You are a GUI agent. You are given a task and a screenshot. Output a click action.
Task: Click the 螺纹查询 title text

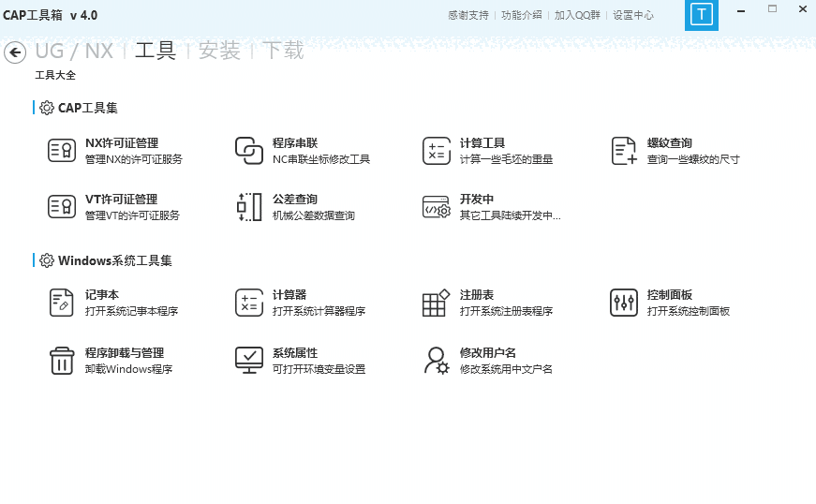[670, 143]
